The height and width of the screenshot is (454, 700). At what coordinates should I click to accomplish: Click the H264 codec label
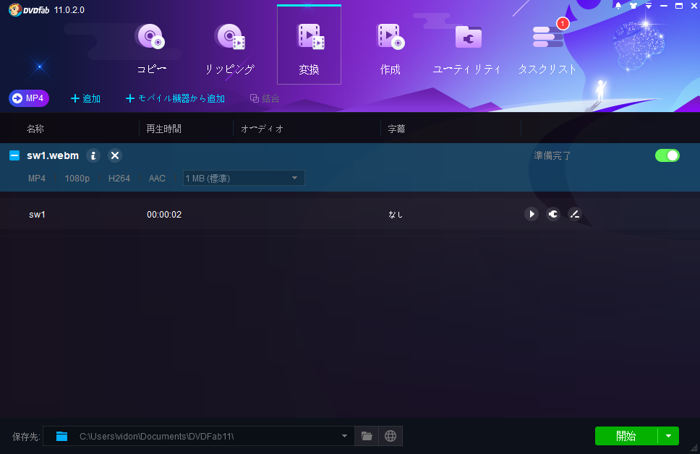click(x=119, y=179)
